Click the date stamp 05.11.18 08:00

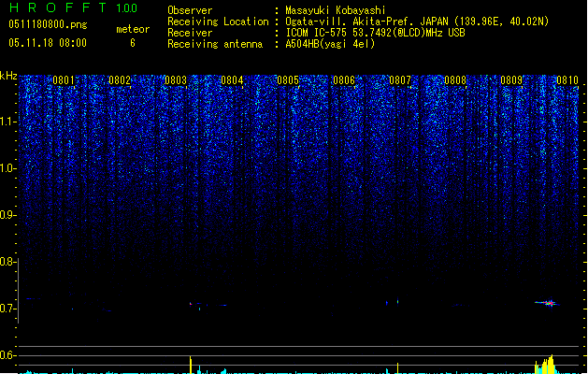coord(48,43)
